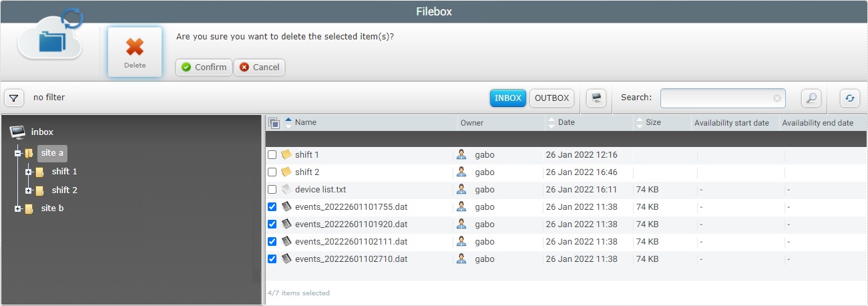The width and height of the screenshot is (868, 306).
Task: Expand the shift 2 tree node
Action: coord(29,190)
